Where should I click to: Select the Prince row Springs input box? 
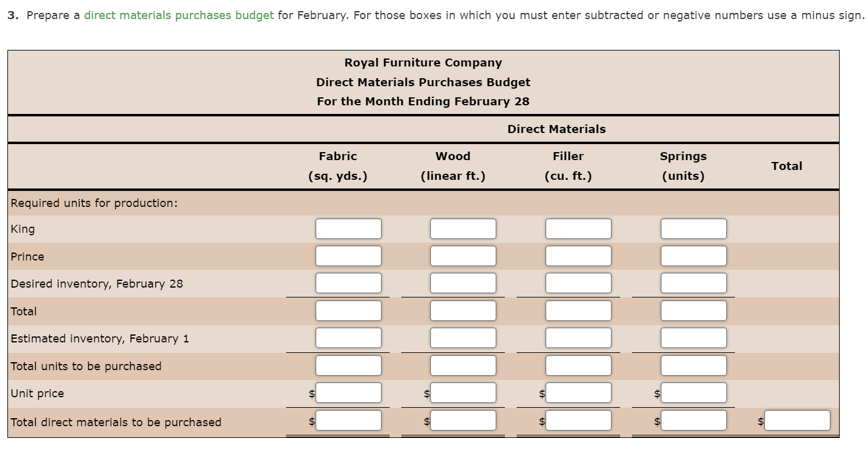(x=693, y=255)
